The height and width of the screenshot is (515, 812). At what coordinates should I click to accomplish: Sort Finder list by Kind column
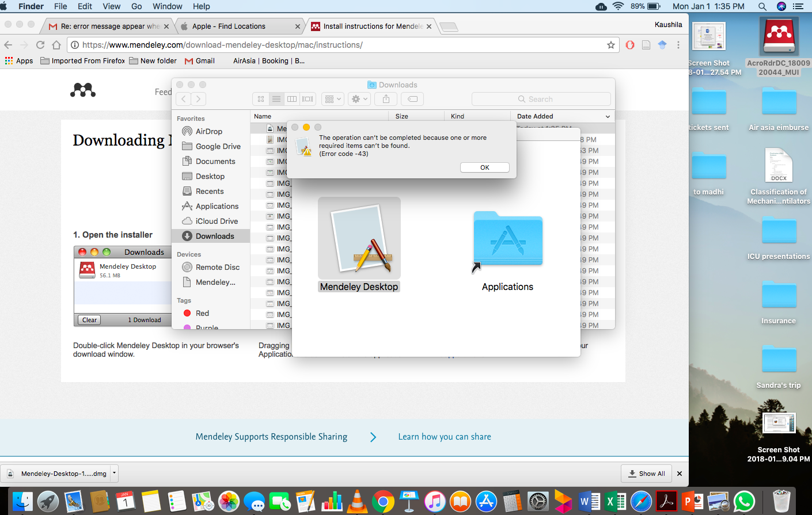pyautogui.click(x=479, y=116)
